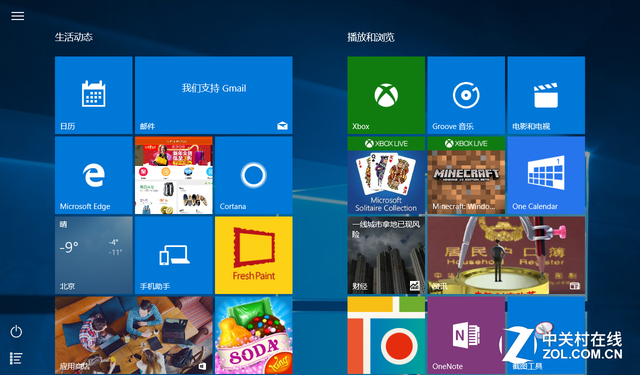Open the 电影和电视 tile
640x375 pixels.
coord(546,95)
